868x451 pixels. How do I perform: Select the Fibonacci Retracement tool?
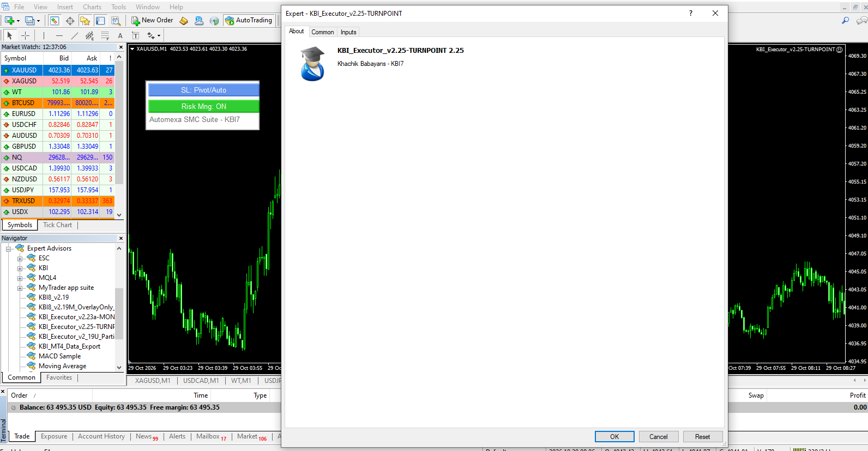click(105, 35)
